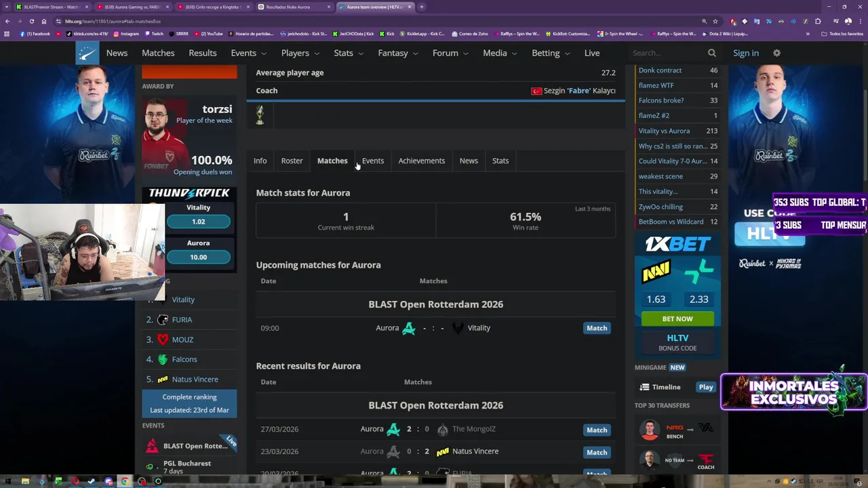Click the HLTV logo icon
The image size is (868, 488).
(87, 53)
